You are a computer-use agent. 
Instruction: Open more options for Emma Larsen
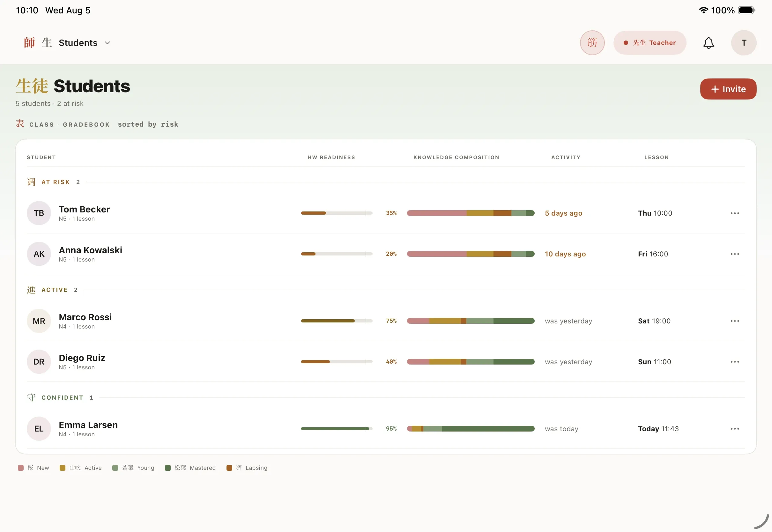click(734, 429)
